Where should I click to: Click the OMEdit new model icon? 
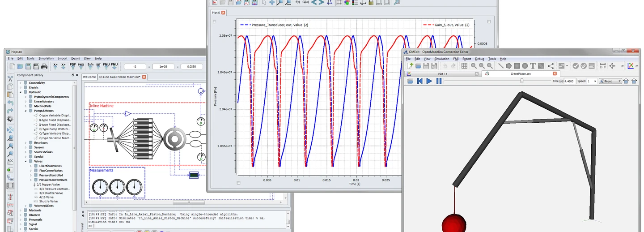click(x=410, y=66)
